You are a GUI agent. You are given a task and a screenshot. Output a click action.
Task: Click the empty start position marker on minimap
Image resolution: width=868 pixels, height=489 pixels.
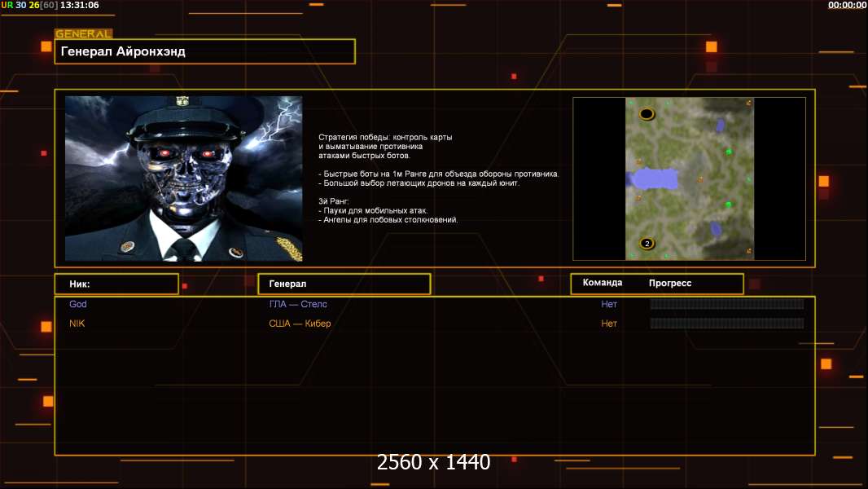tap(647, 114)
